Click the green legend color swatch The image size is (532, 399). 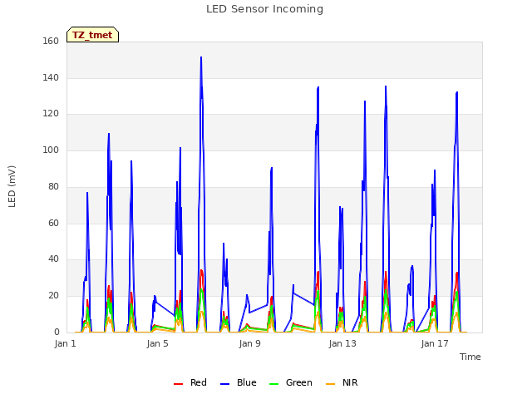(x=273, y=384)
